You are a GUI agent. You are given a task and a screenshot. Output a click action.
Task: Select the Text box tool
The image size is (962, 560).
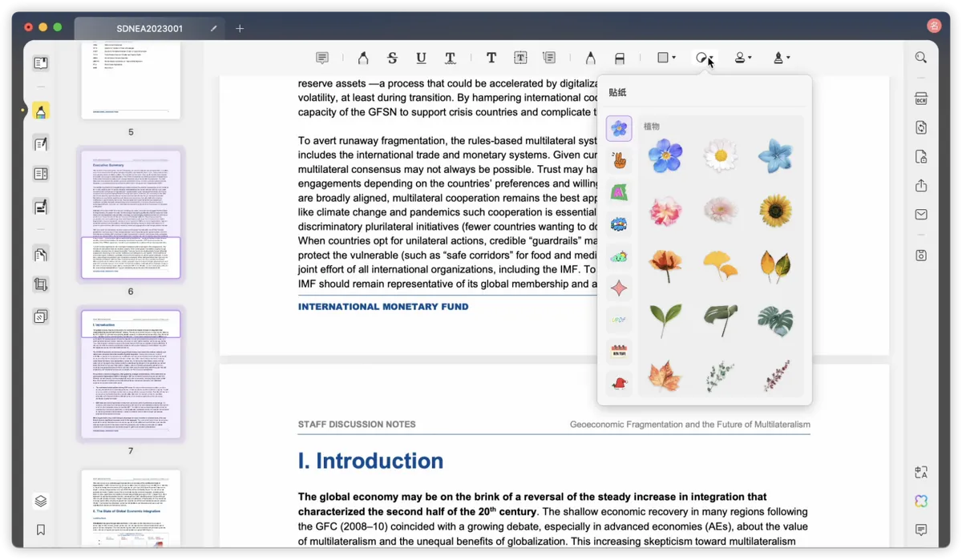point(520,58)
